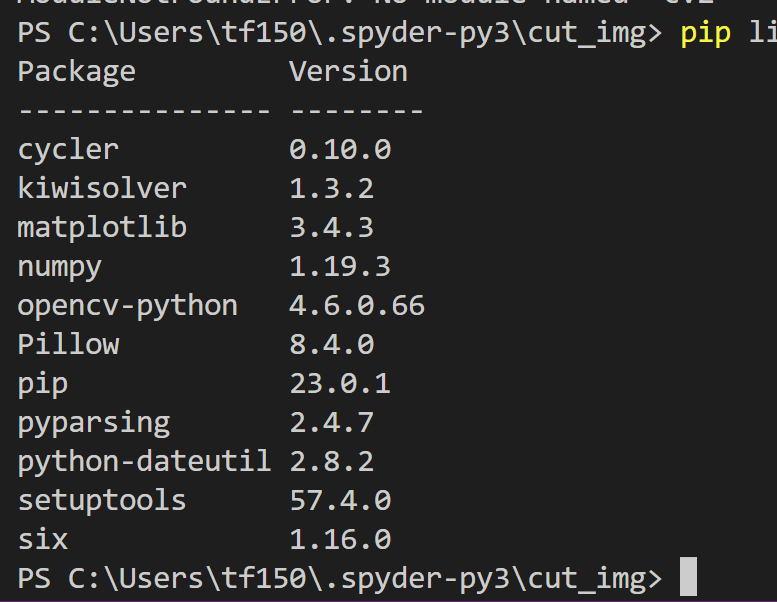Click version number 23.0.1

[340, 384]
